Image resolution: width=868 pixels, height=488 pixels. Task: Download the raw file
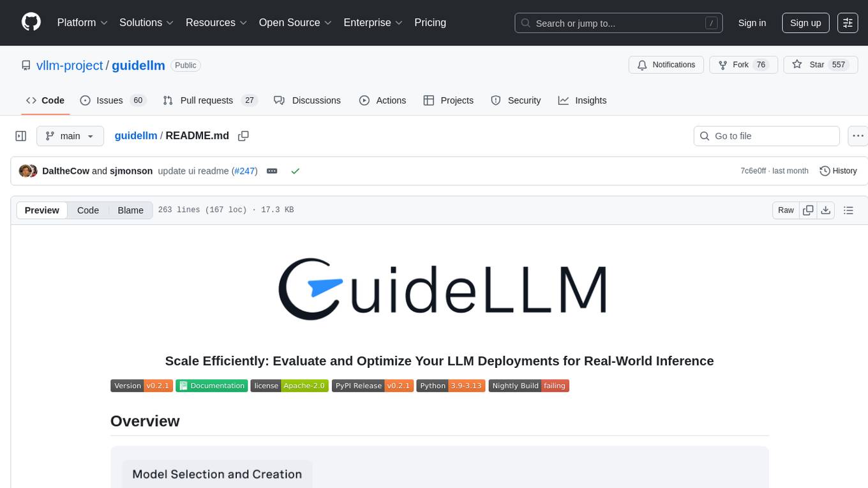825,210
